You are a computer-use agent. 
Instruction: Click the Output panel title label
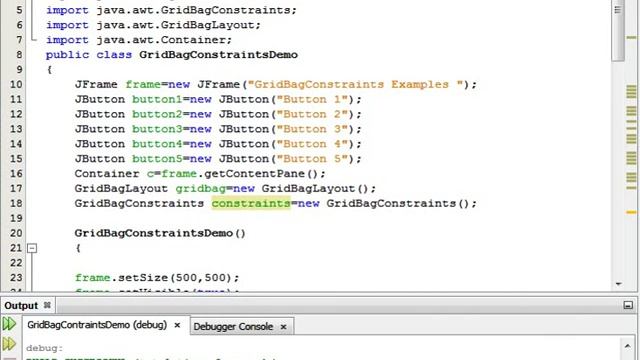point(21,306)
